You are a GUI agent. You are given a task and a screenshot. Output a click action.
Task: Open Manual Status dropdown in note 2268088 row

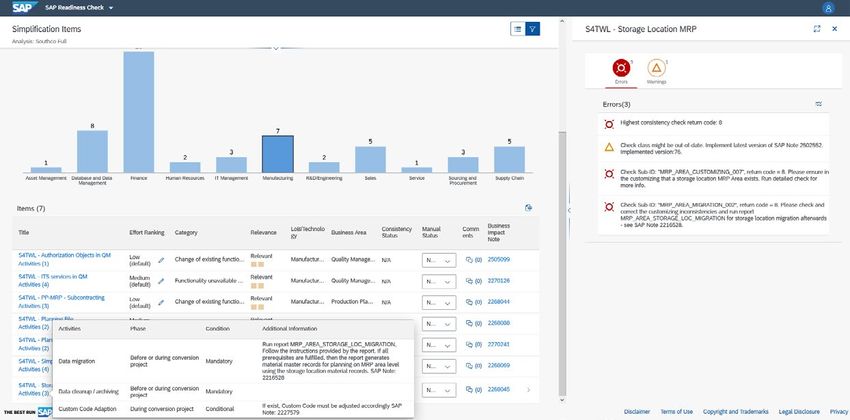point(439,324)
